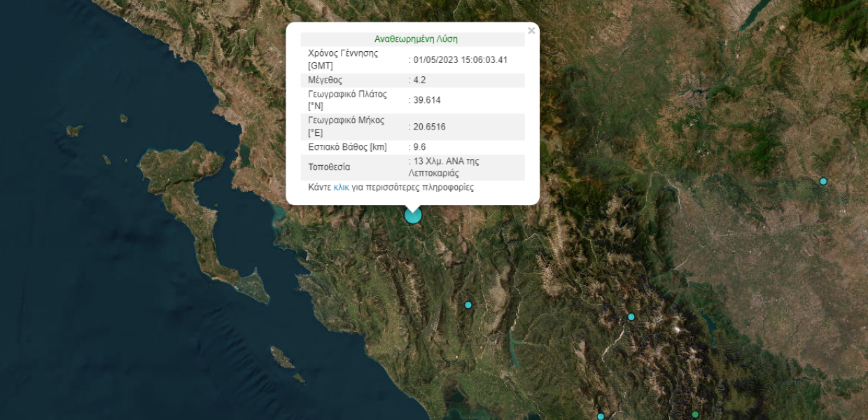
Task: Click the 'Τοποθεσία' row label
Action: [329, 167]
